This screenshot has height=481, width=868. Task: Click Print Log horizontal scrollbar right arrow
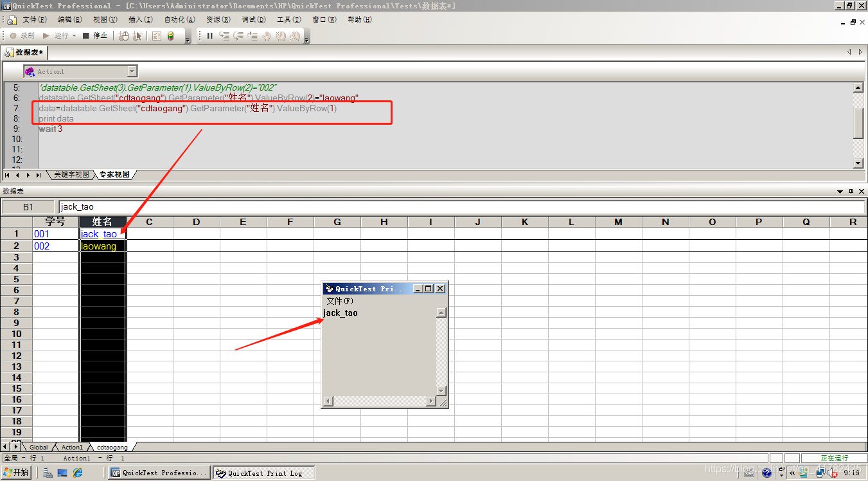click(431, 401)
